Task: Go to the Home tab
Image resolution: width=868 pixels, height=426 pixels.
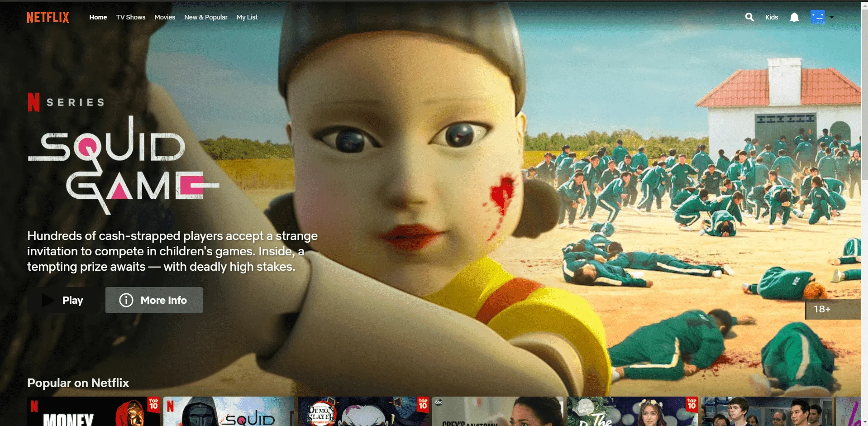Action: (98, 17)
